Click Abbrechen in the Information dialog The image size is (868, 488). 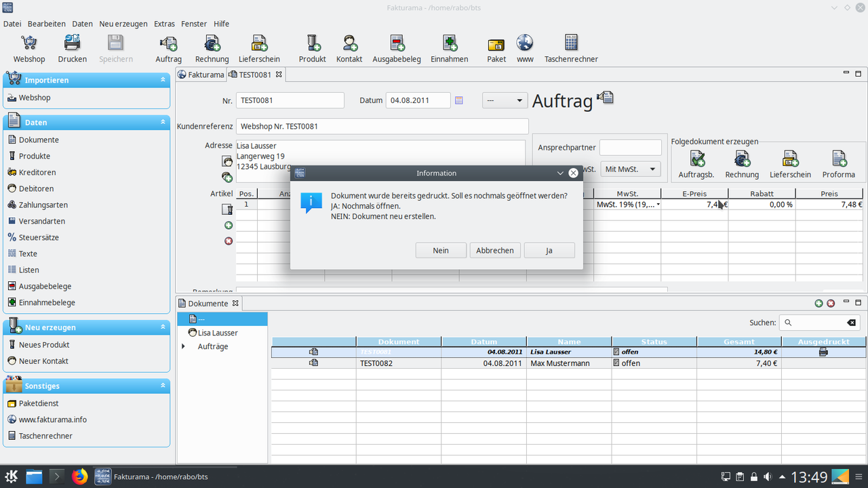pos(495,250)
